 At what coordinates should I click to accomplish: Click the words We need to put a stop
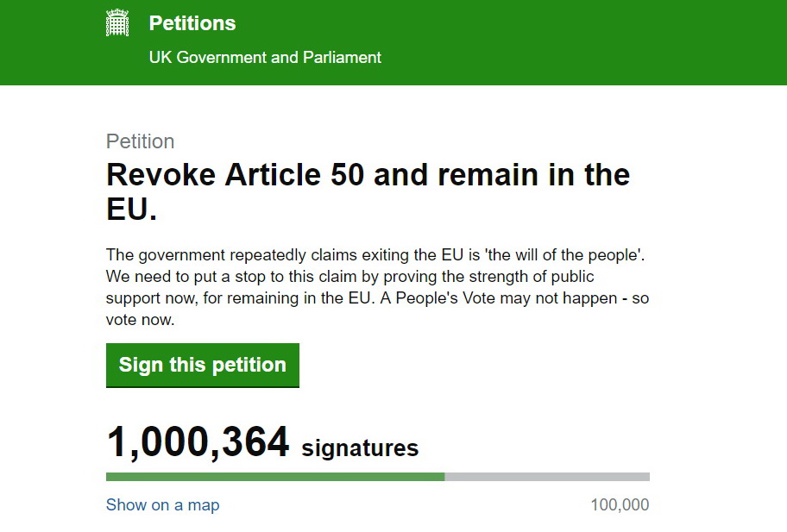click(183, 277)
